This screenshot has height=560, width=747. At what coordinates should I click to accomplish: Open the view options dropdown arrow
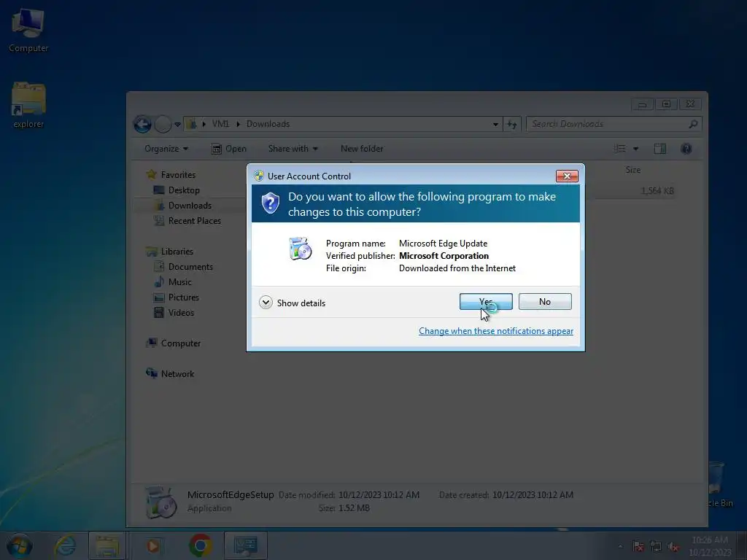point(635,149)
